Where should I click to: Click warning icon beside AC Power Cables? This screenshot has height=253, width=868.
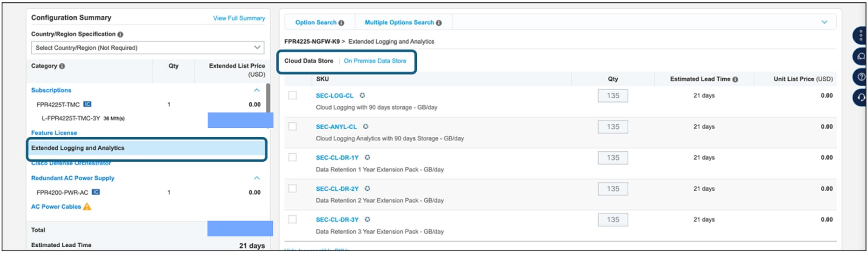tap(87, 206)
